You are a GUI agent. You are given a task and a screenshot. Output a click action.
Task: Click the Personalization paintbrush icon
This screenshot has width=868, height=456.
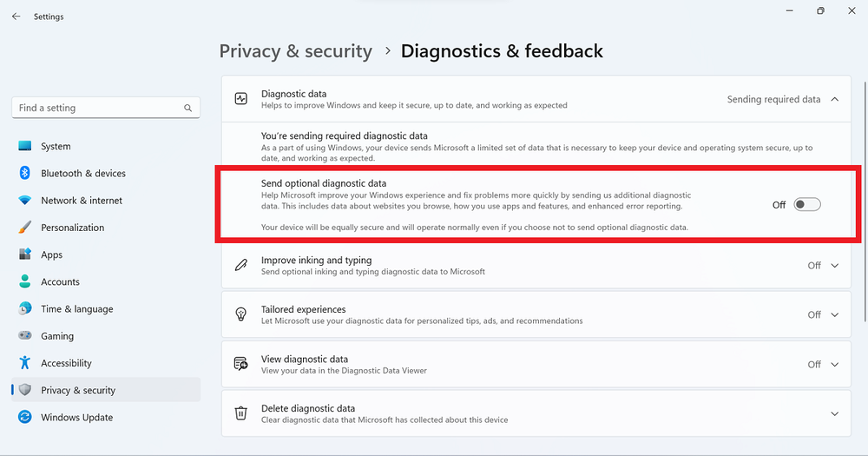point(25,228)
